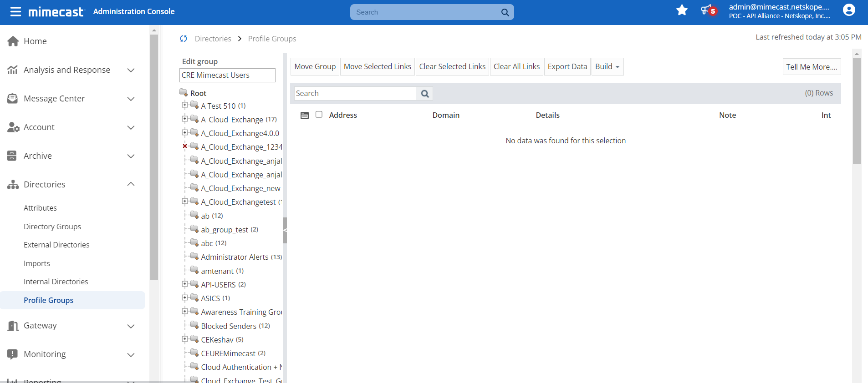Open Imports submenu item
The width and height of the screenshot is (868, 383).
coord(37,263)
